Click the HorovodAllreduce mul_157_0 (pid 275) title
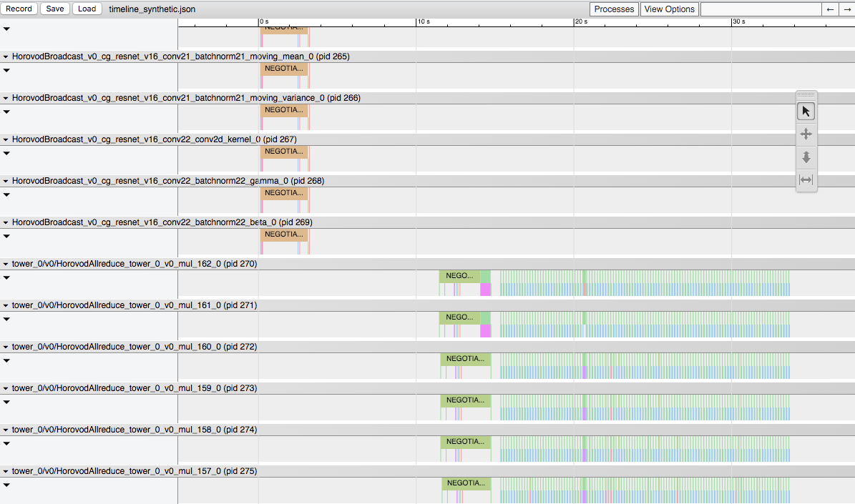 tap(135, 471)
